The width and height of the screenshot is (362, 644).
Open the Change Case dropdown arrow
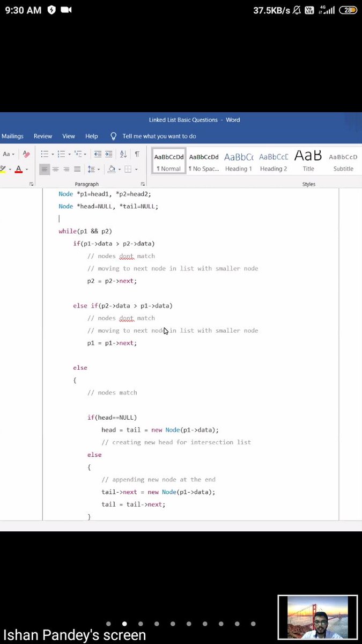pyautogui.click(x=13, y=155)
